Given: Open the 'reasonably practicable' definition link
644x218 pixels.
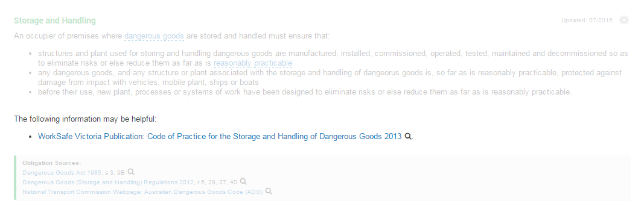Looking at the screenshot, I should (253, 63).
